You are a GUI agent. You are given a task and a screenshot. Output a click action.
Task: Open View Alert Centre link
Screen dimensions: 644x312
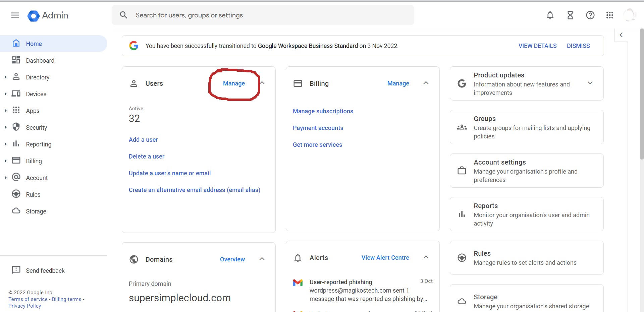pos(385,258)
